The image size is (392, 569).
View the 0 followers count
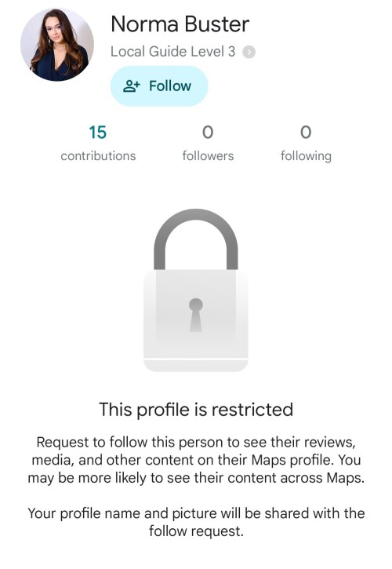point(208,133)
